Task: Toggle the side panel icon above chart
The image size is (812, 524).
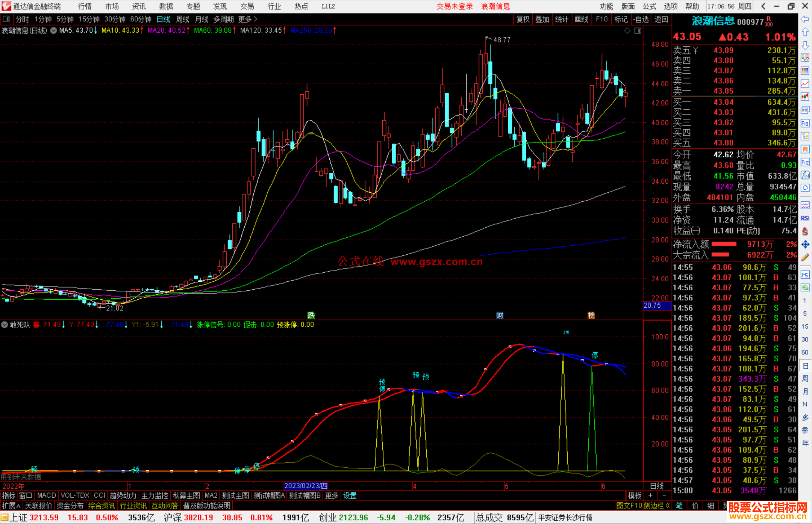Action: pos(638,31)
